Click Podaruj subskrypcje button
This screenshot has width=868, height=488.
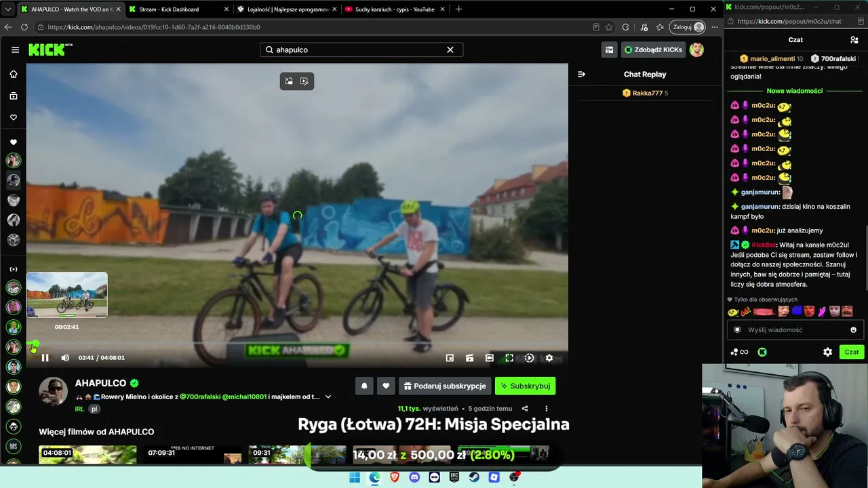[445, 386]
